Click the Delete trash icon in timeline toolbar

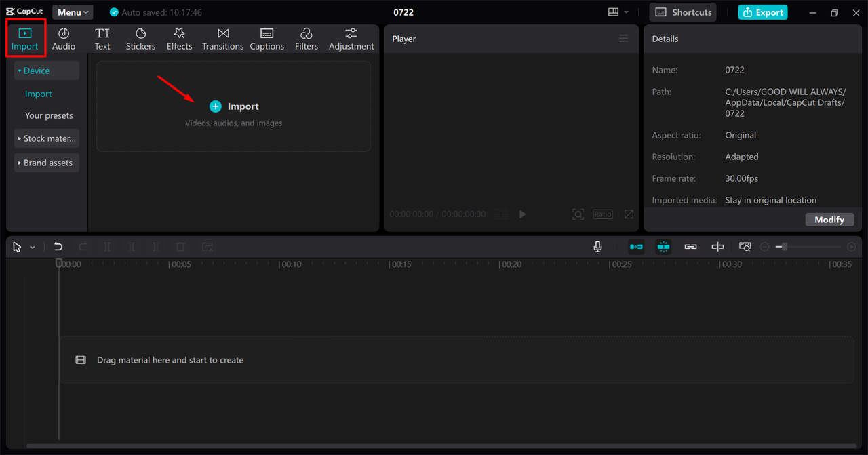(180, 247)
